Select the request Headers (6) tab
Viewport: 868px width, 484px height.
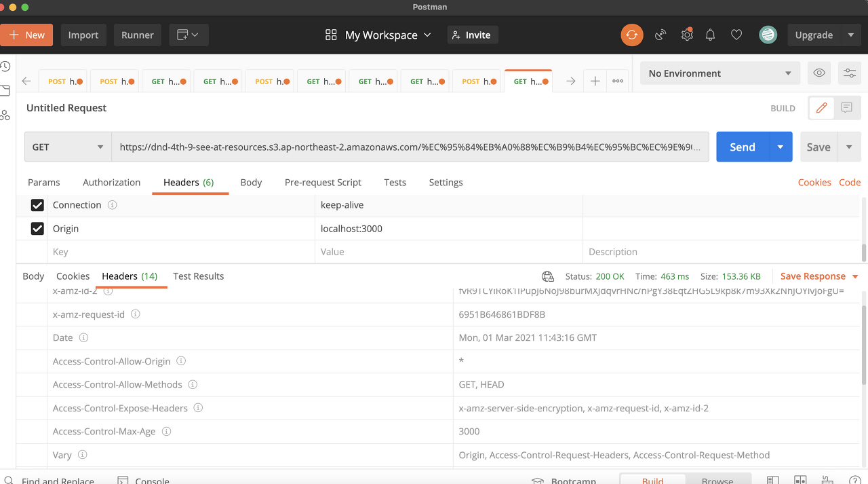point(189,183)
